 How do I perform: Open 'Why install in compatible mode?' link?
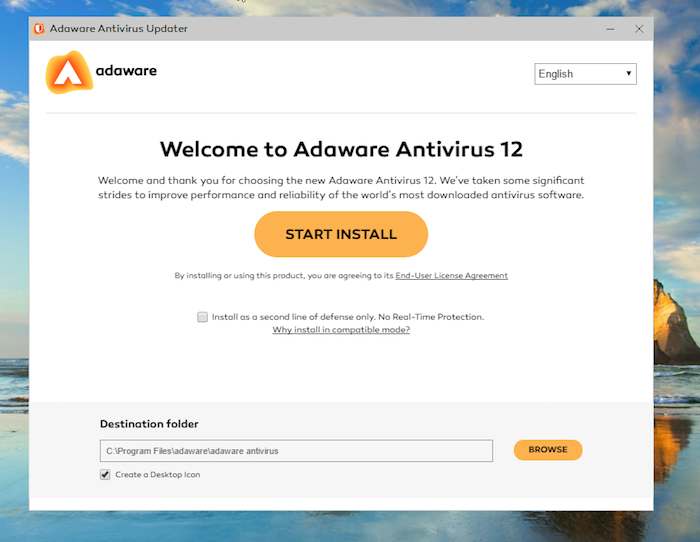tap(341, 329)
